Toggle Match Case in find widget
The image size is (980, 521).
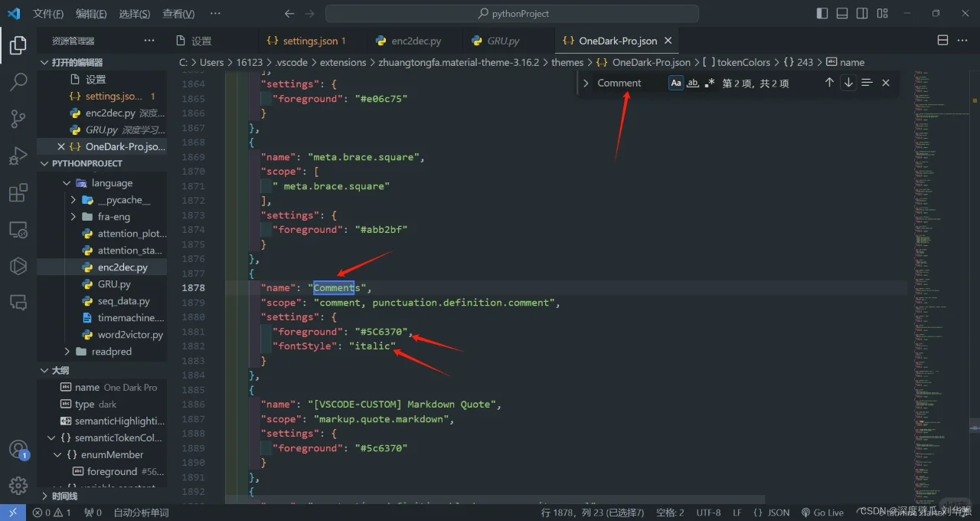point(676,83)
